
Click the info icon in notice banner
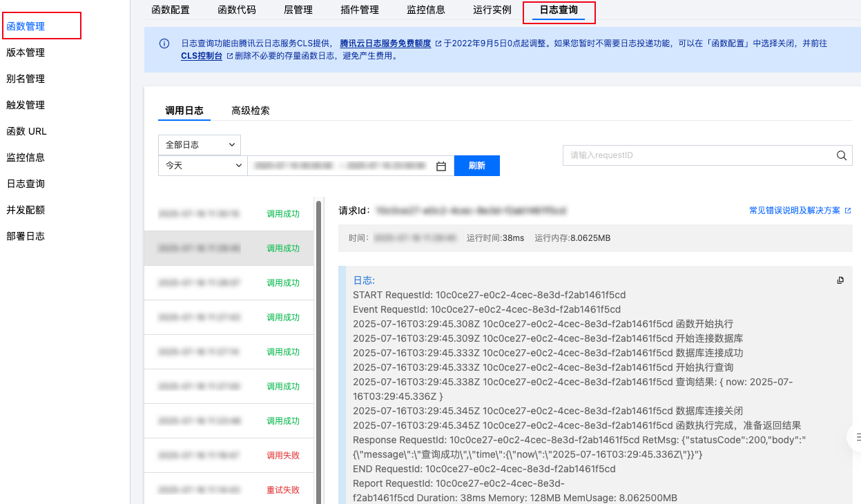[164, 43]
